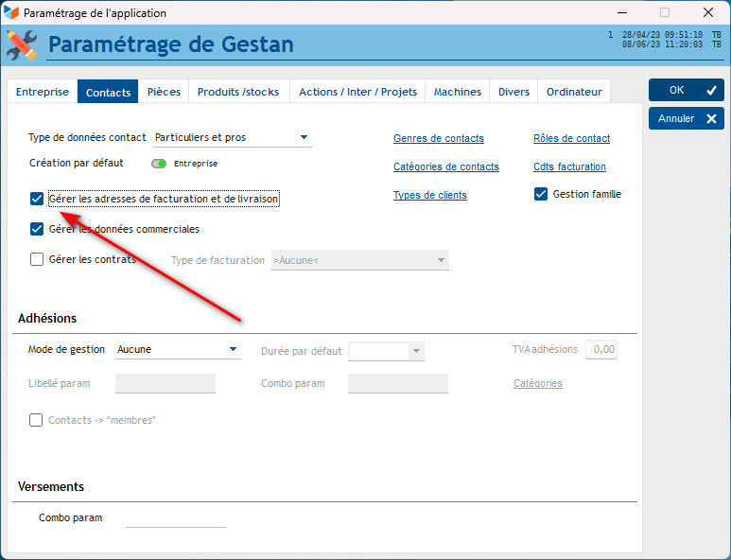The image size is (731, 560).
Task: Click Annuler button to cancel
Action: pos(686,118)
